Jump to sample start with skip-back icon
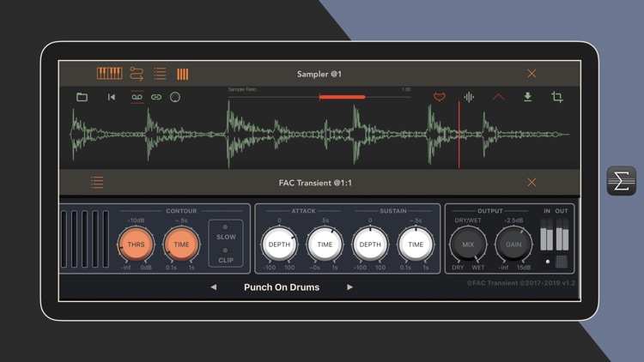Screen dimensions: 644x362 tap(112, 97)
